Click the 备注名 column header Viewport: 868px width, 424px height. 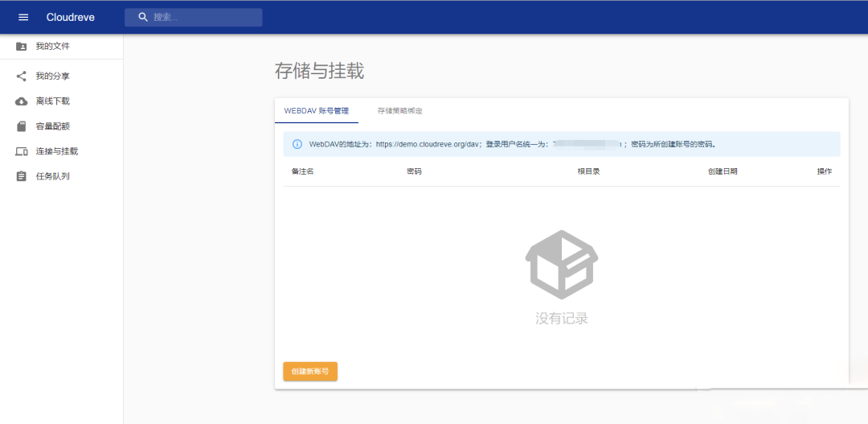[x=303, y=171]
